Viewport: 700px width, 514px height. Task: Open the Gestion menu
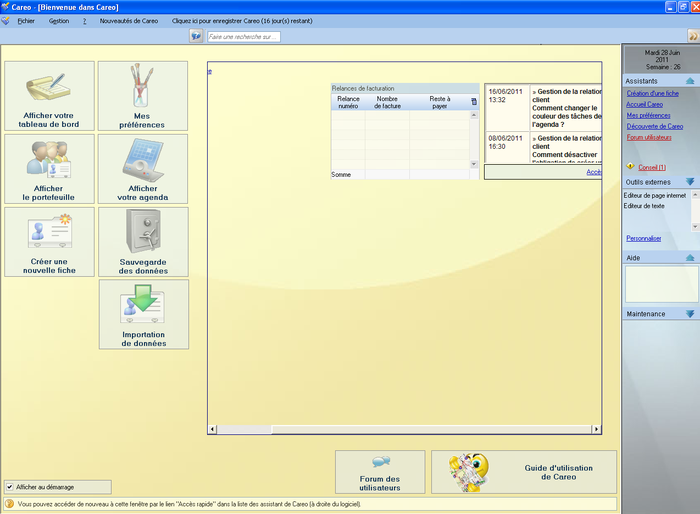click(x=59, y=21)
